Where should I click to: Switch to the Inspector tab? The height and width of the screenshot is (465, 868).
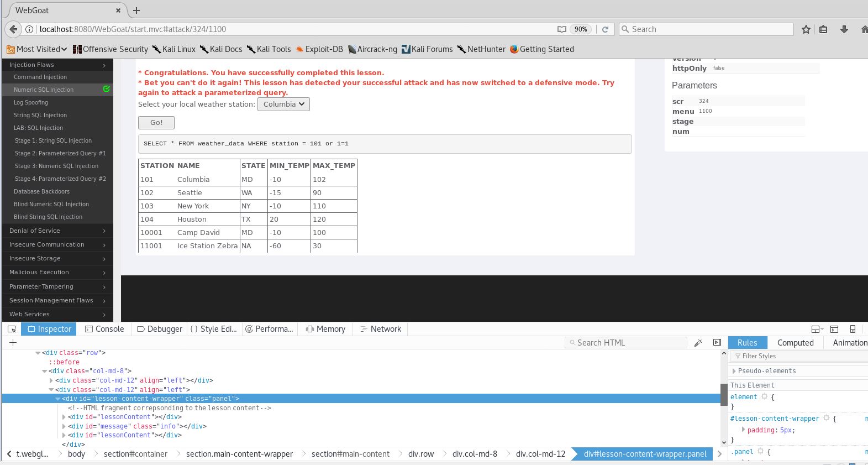49,329
